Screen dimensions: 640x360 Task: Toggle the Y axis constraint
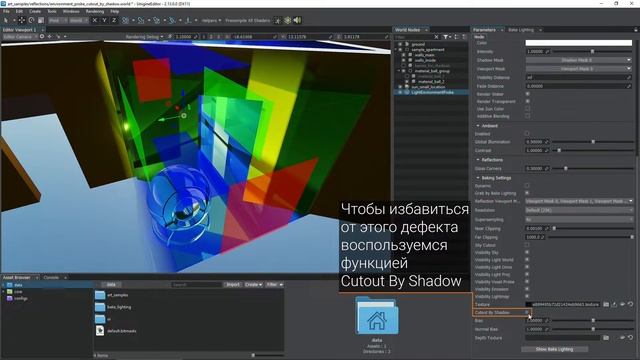point(104,20)
